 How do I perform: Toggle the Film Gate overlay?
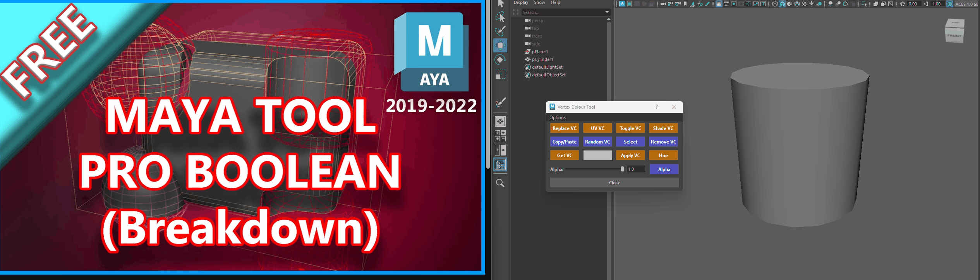tap(726, 4)
